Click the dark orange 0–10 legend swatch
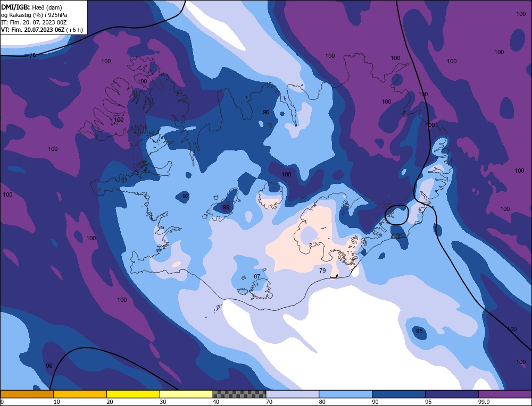The image size is (532, 406). [27, 394]
